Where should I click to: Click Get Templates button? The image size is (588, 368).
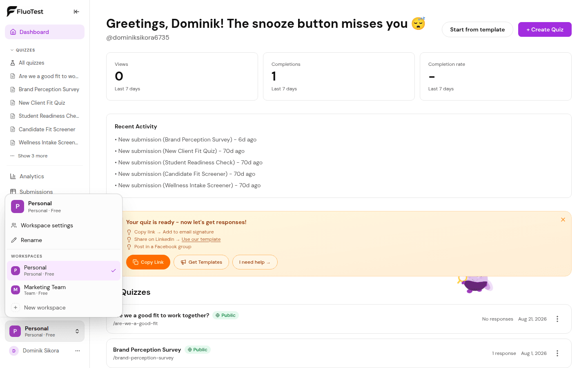pos(201,262)
